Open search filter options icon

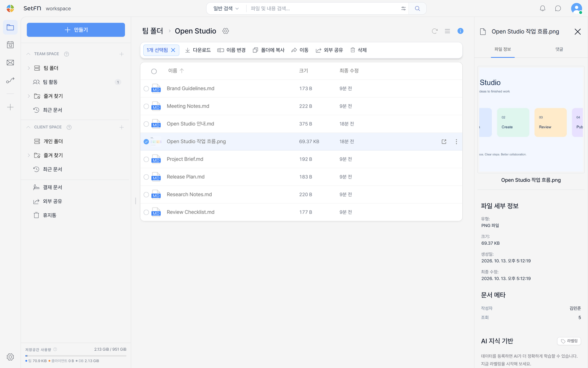tap(404, 8)
